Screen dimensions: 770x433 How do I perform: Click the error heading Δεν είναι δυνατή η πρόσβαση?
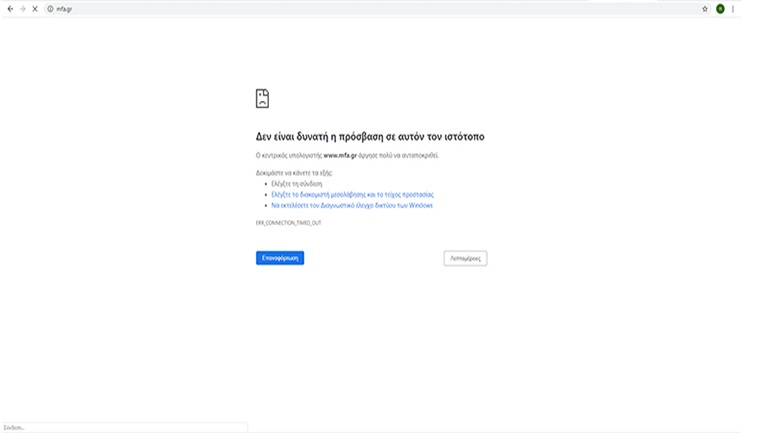[370, 136]
